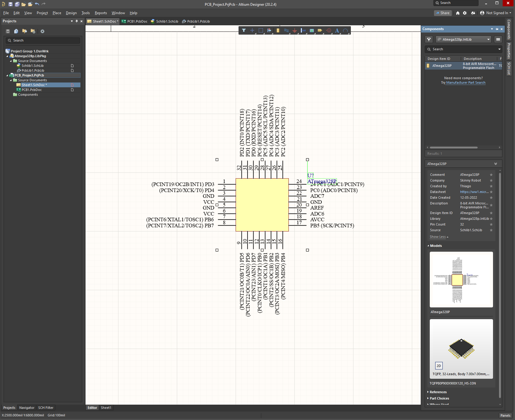Open the Components search dropdown arrow
The height and width of the screenshot is (420, 515).
[499, 49]
